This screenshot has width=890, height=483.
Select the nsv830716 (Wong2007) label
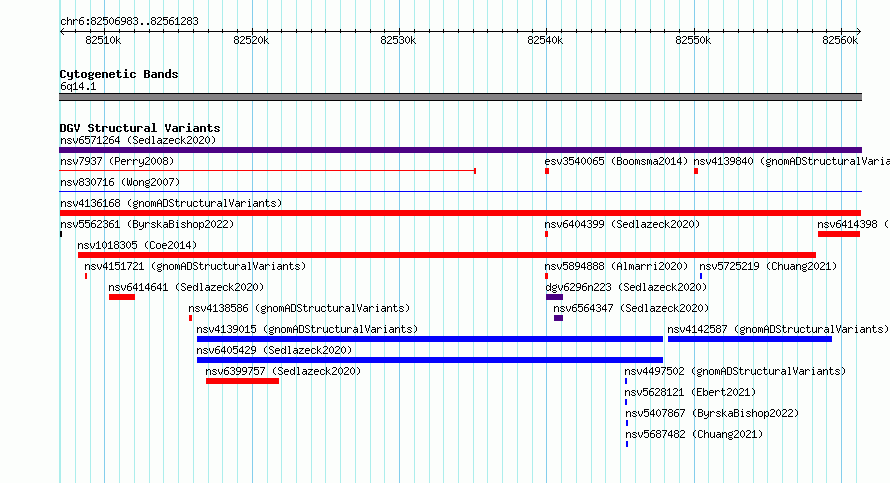point(120,182)
